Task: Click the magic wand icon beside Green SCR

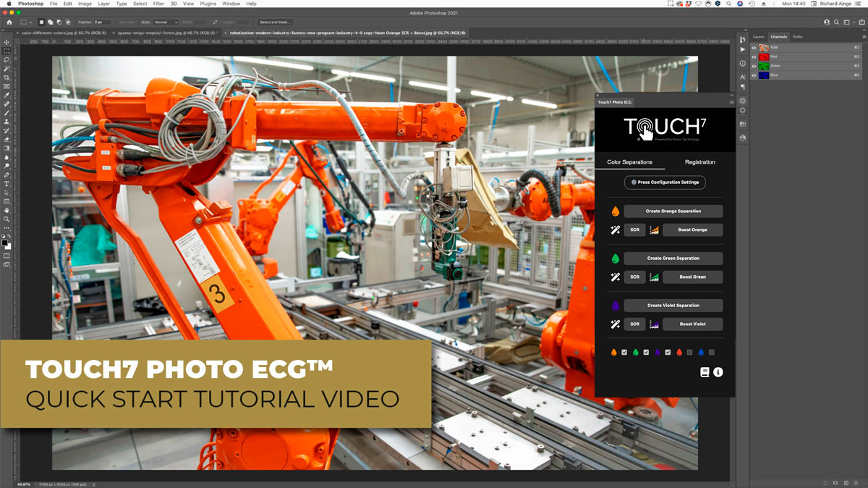Action: (616, 277)
